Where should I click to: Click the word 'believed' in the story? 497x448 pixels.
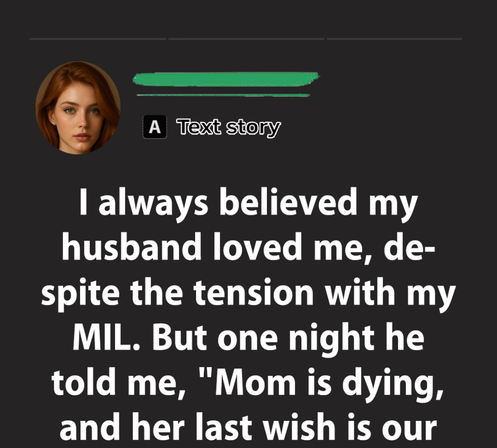(288, 201)
